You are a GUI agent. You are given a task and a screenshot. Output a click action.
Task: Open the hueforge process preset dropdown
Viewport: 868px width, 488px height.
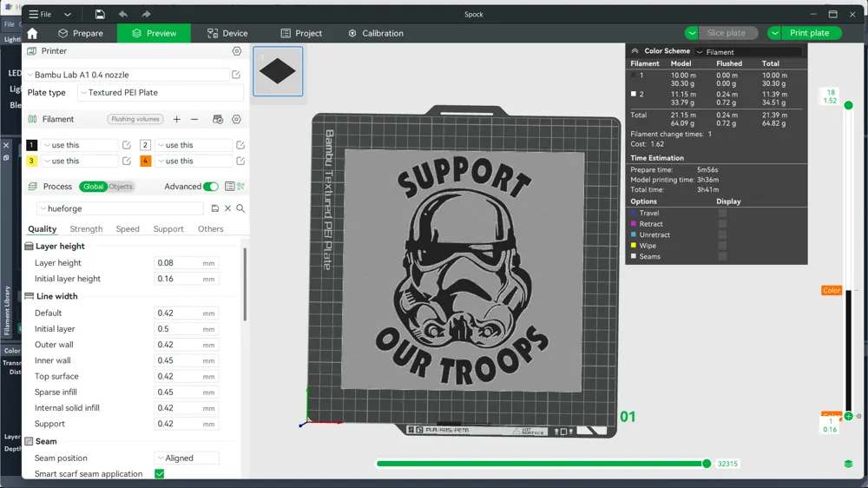pos(120,208)
